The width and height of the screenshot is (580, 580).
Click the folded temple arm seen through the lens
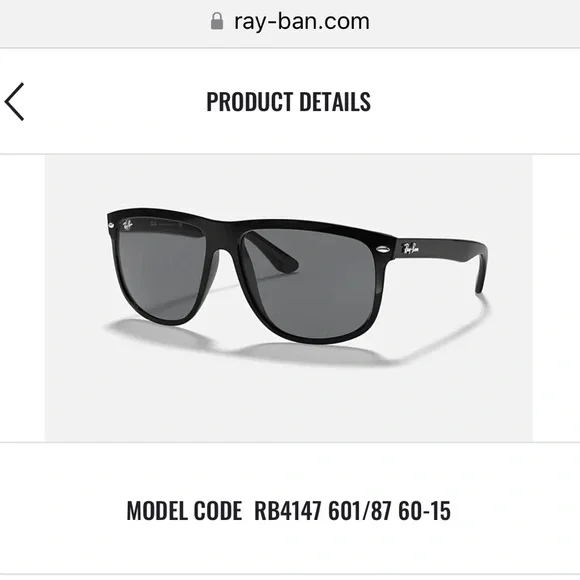point(272,252)
